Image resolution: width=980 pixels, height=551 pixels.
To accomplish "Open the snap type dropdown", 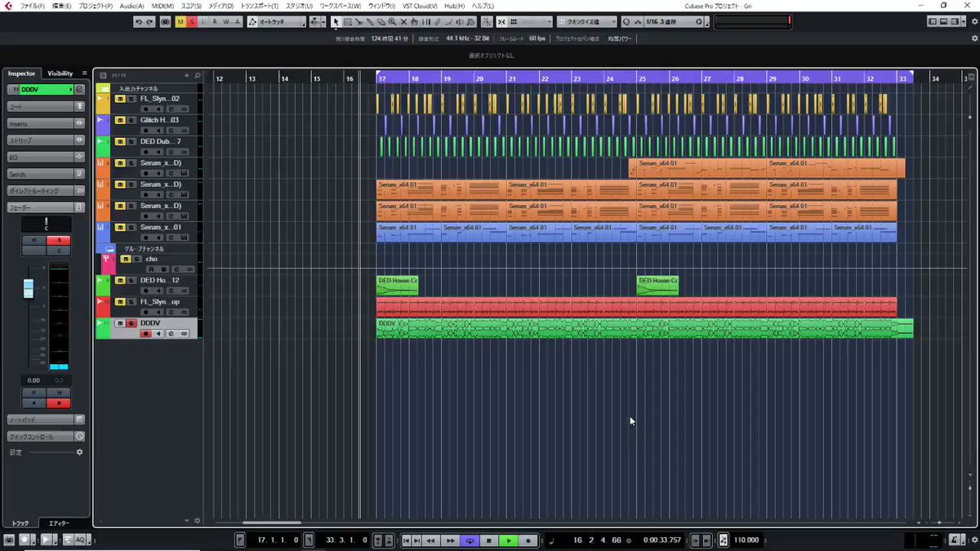I will [531, 21].
